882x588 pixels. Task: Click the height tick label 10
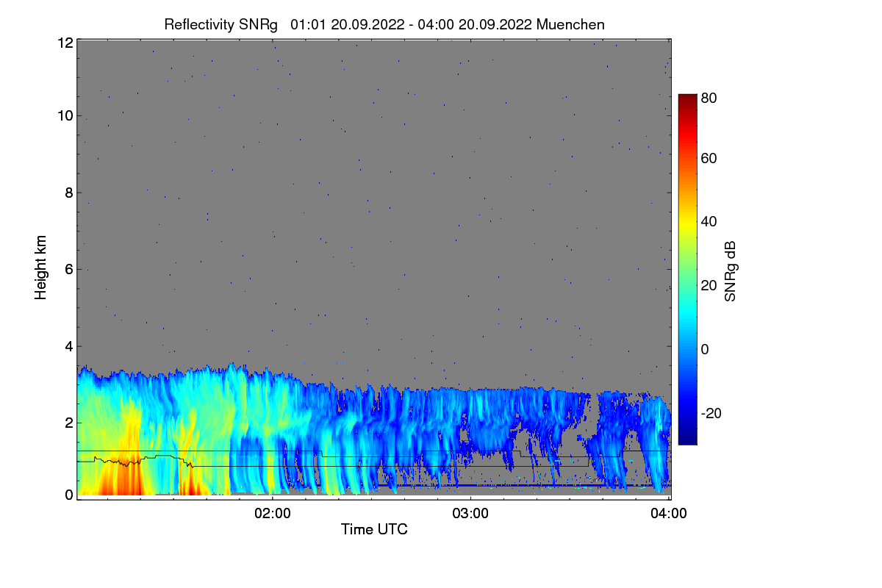[65, 116]
